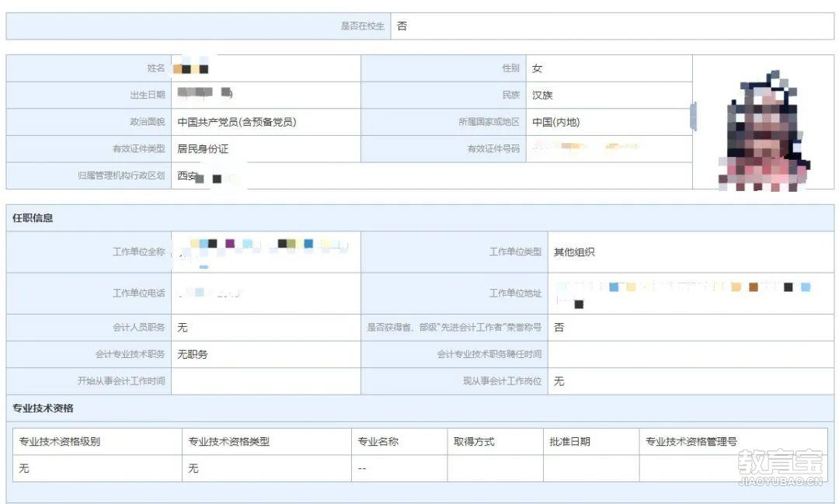Click the '汉族' value
Image resolution: width=839 pixels, height=504 pixels.
[542, 96]
